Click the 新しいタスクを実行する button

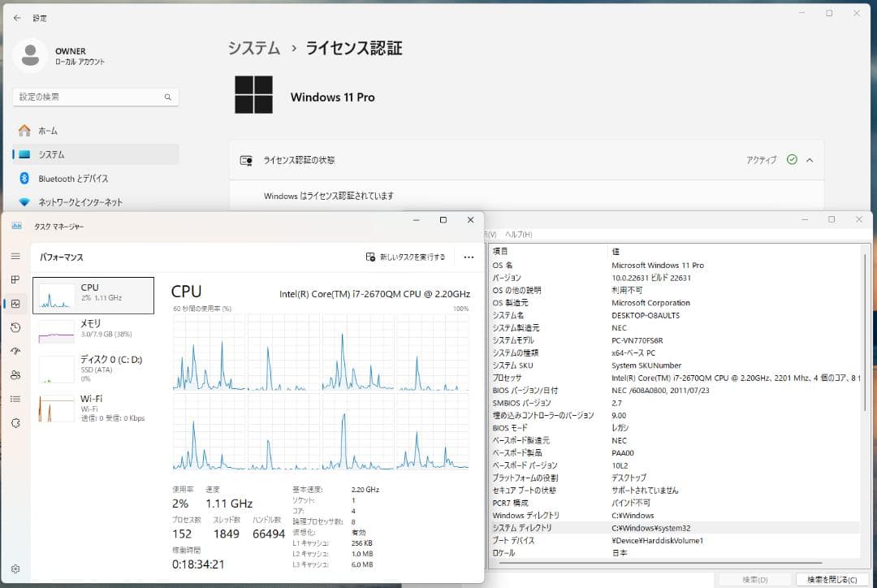(x=404, y=257)
